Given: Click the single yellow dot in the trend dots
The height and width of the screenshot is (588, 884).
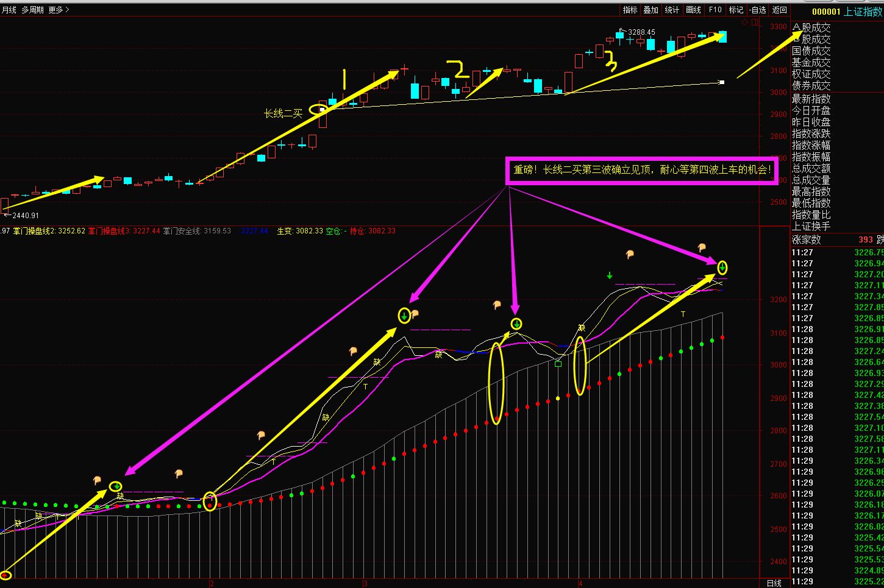Looking at the screenshot, I should (557, 398).
